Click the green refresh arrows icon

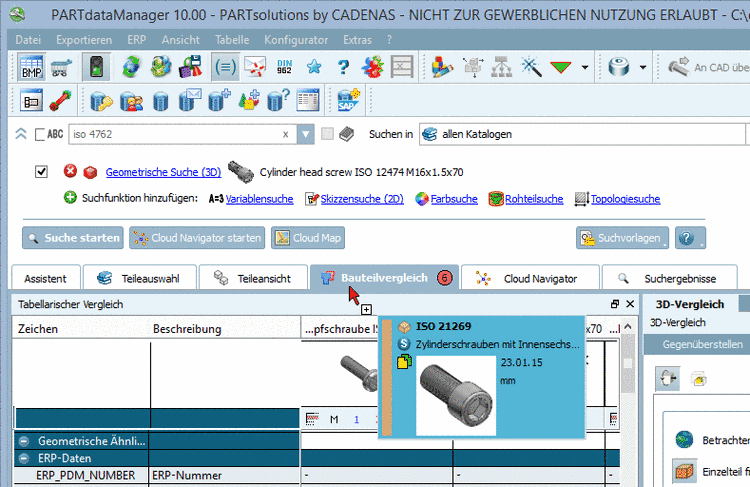tap(131, 67)
